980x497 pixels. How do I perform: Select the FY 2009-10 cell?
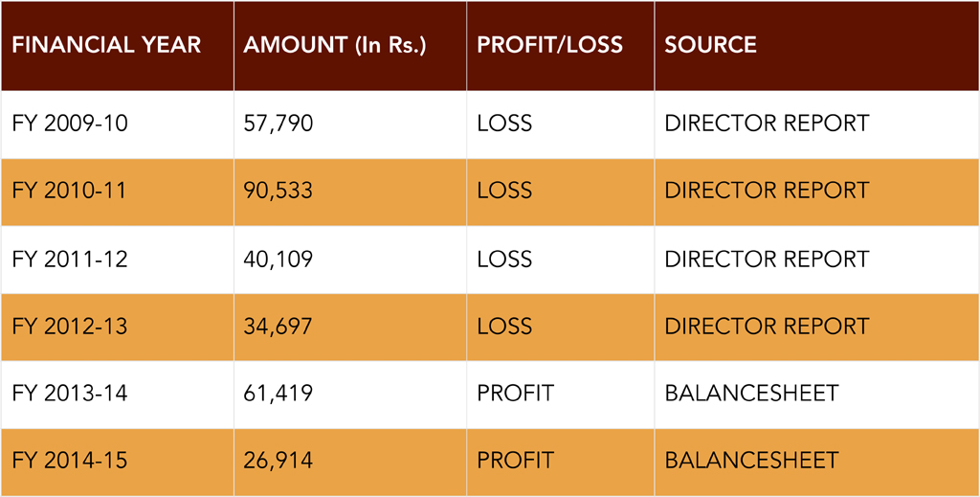[x=70, y=124]
